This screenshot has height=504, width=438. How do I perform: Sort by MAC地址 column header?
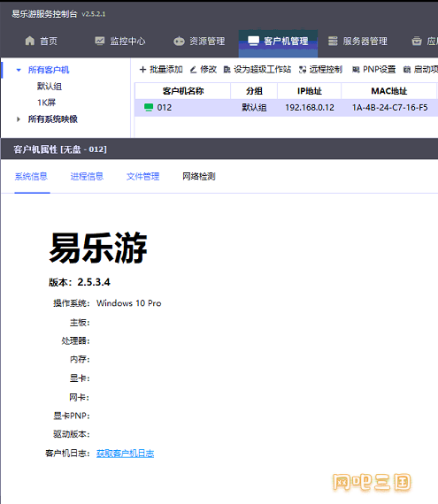[389, 91]
